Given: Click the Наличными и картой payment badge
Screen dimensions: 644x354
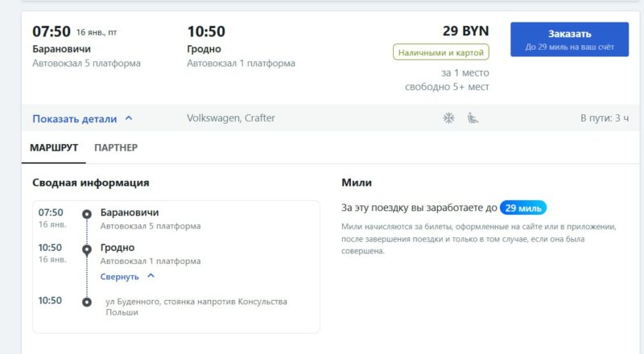Looking at the screenshot, I should pos(440,51).
